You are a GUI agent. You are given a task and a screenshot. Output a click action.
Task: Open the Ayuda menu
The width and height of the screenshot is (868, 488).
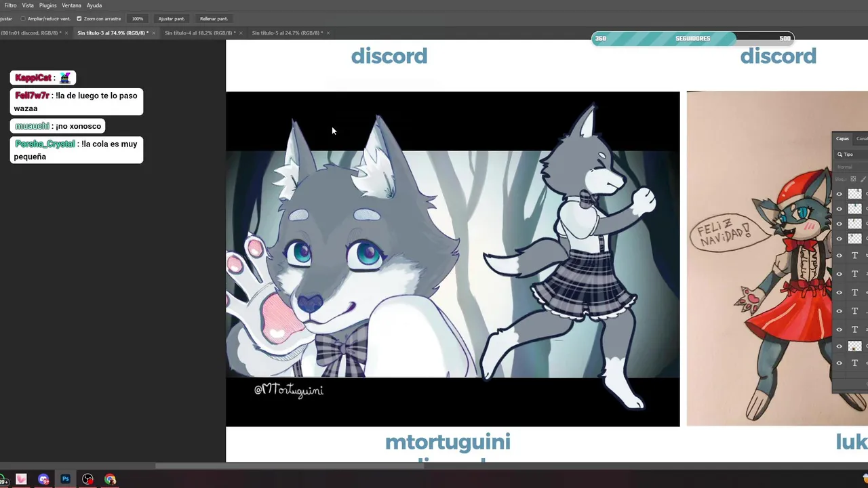(94, 5)
